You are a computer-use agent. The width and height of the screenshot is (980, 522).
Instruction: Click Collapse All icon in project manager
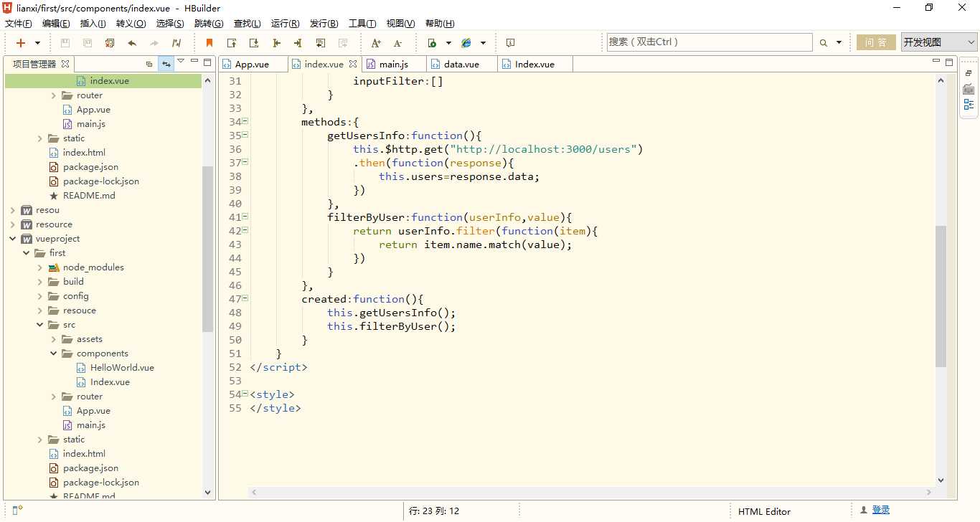pyautogui.click(x=149, y=64)
